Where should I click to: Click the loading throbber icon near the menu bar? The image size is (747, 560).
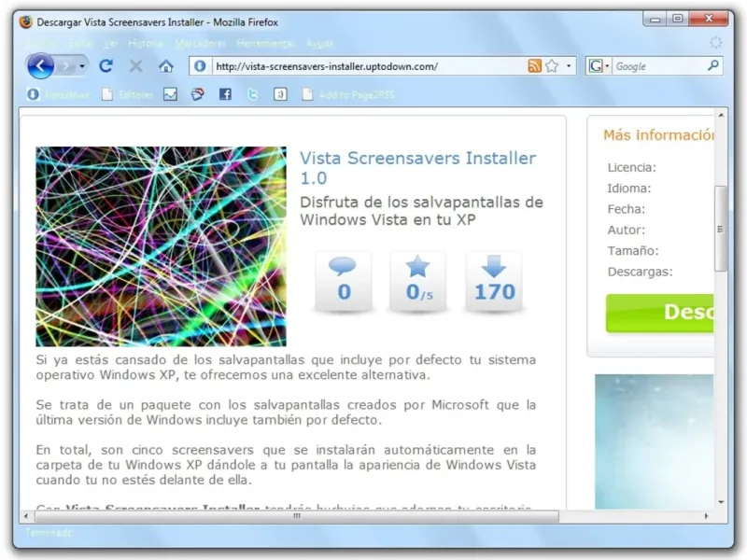(715, 42)
